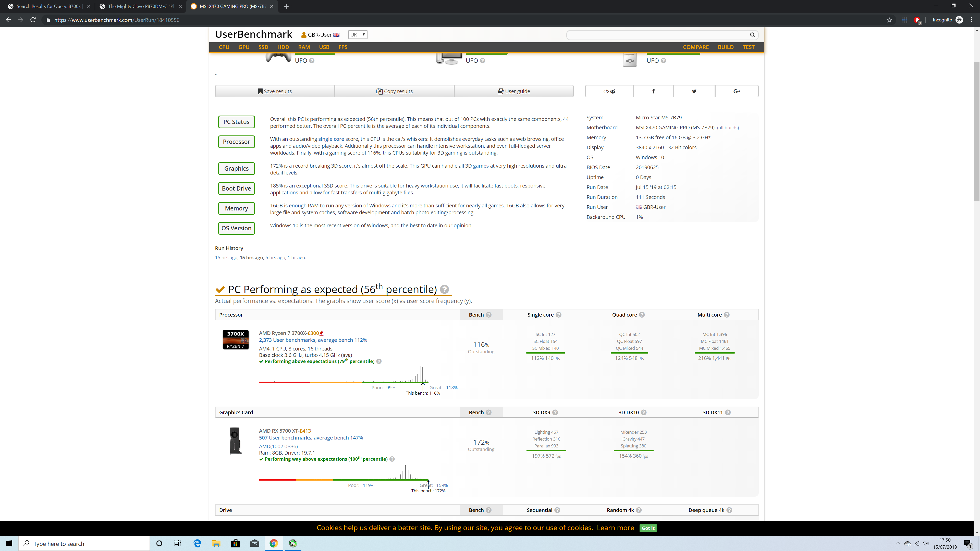Open Task View on the taskbar
This screenshot has width=980, height=551.
177,543
